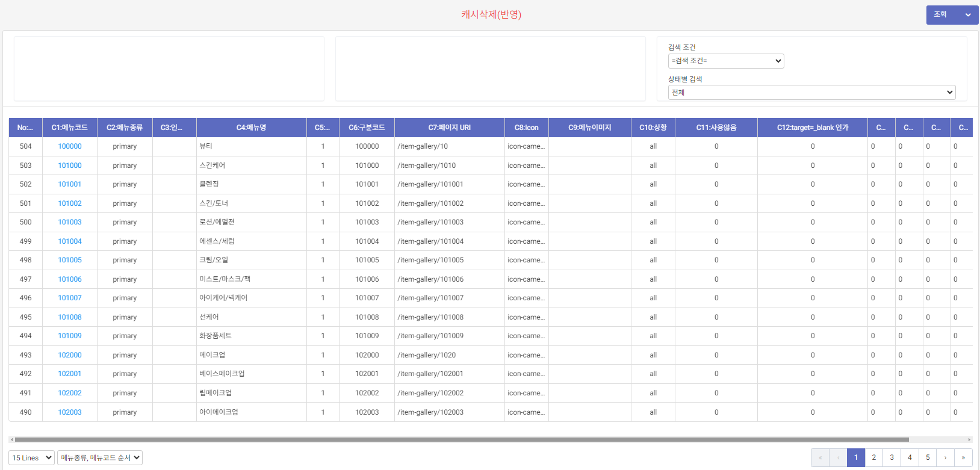Image resolution: width=980 pixels, height=470 pixels.
Task: Open menu code link 101001
Action: coord(70,184)
